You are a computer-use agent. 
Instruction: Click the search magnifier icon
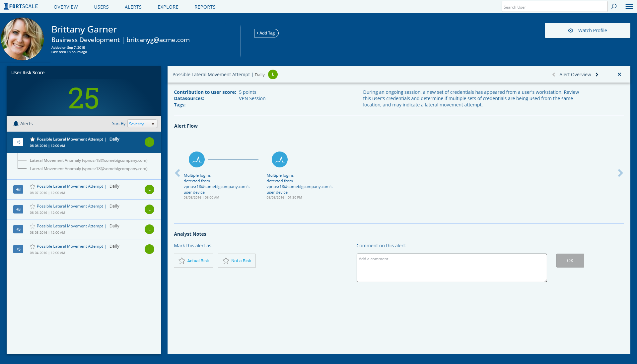pos(614,6)
